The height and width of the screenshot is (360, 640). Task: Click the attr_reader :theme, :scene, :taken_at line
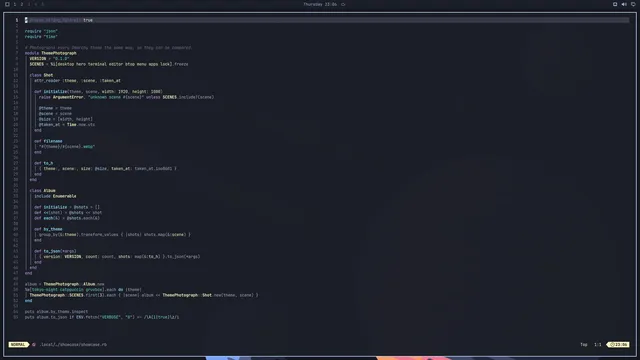tap(77, 80)
